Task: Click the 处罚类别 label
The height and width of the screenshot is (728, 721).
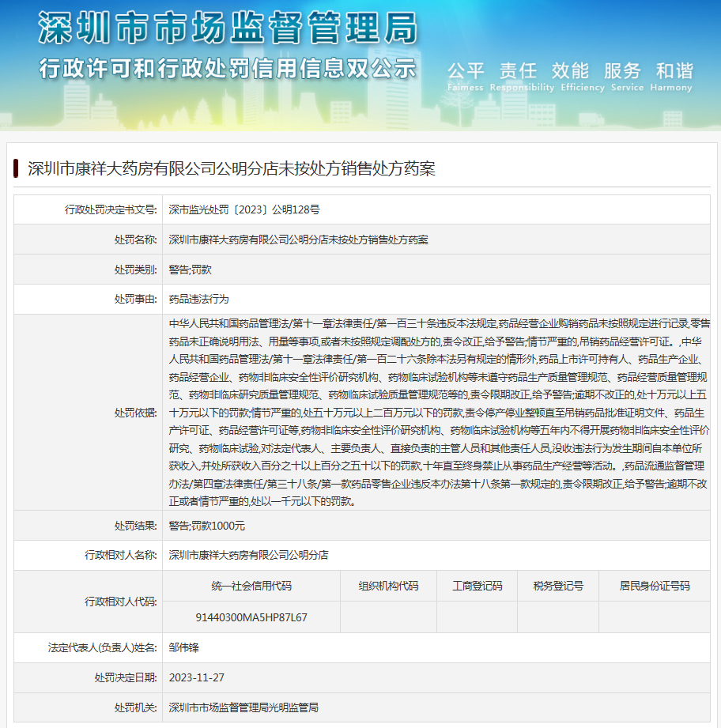Action: [x=135, y=270]
